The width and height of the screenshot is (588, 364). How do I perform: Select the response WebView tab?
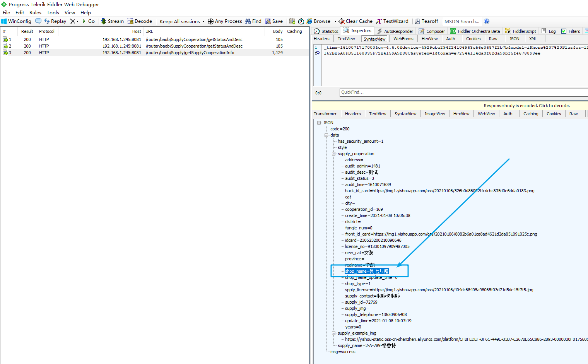click(486, 114)
